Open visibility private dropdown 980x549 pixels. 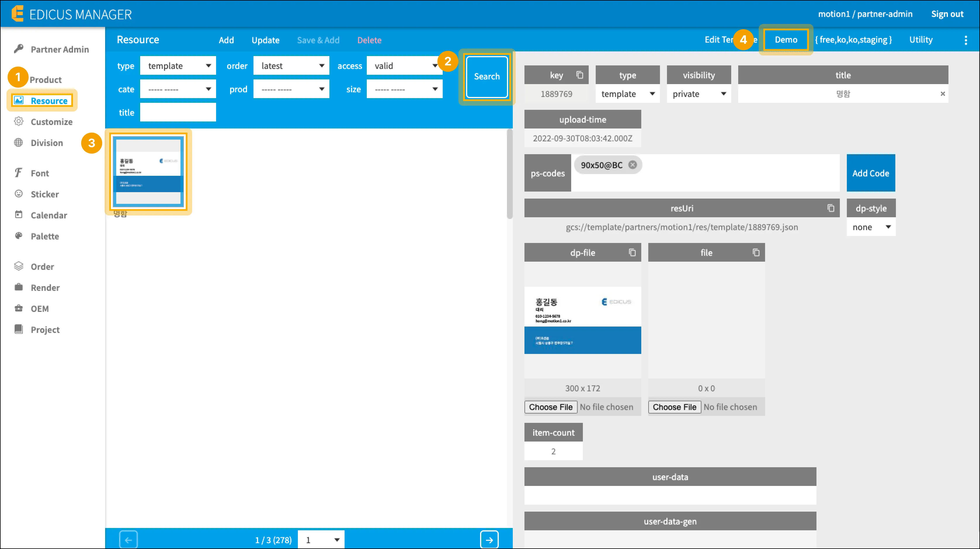699,93
